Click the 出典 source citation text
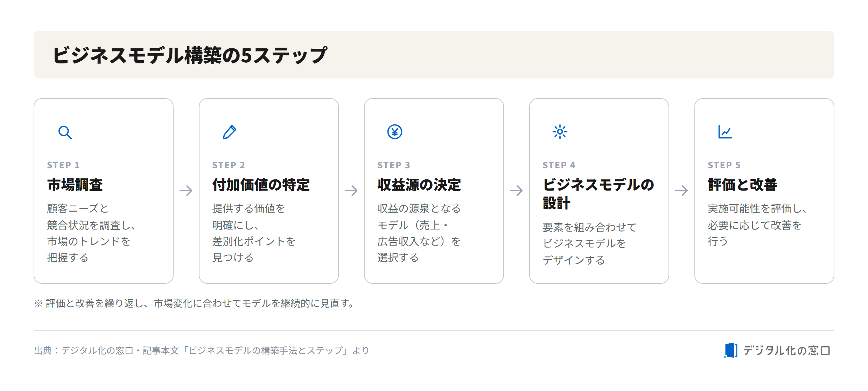Image resolution: width=868 pixels, height=391 pixels. coord(202,350)
